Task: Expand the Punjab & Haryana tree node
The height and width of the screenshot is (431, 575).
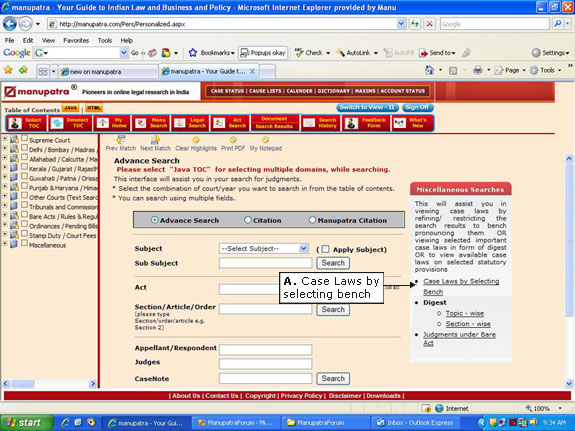Action: tap(5, 187)
